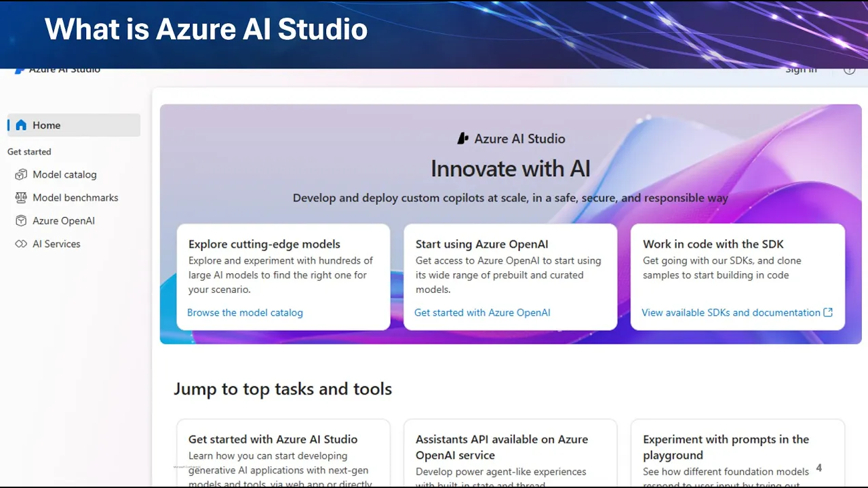
Task: Select Model catalog in the sidebar
Action: point(64,175)
